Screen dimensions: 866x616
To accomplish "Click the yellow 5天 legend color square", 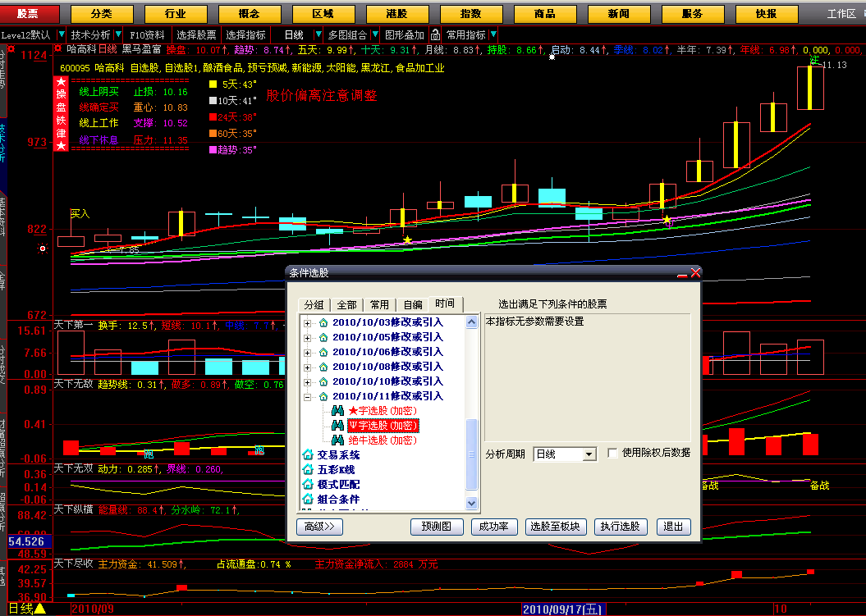I will pyautogui.click(x=213, y=84).
